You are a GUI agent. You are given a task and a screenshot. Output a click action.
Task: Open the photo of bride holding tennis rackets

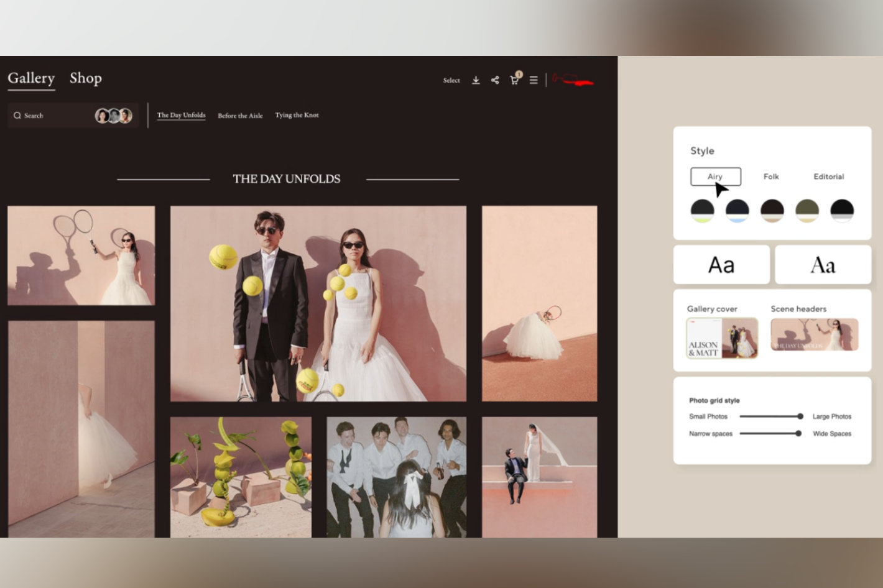click(81, 255)
